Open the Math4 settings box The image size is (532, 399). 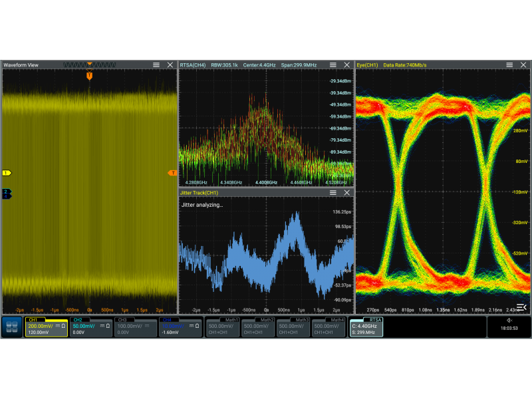[x=328, y=327]
